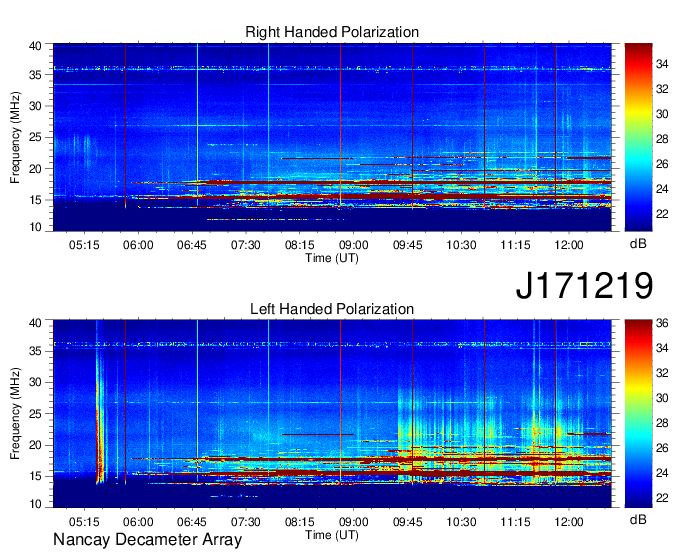Click the color scale bar of the Right Handed plot
Screen dimensions: 680x552
click(x=638, y=137)
